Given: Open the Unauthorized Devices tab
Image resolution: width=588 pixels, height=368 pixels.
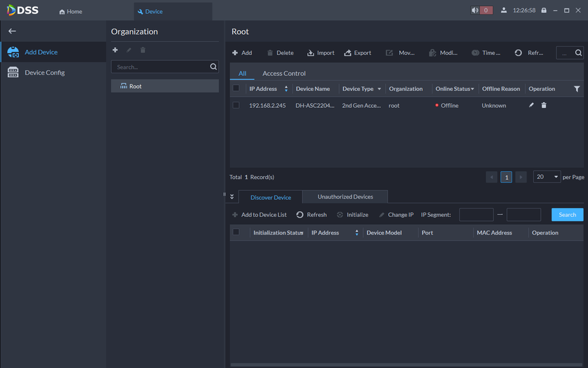Looking at the screenshot, I should pyautogui.click(x=345, y=197).
